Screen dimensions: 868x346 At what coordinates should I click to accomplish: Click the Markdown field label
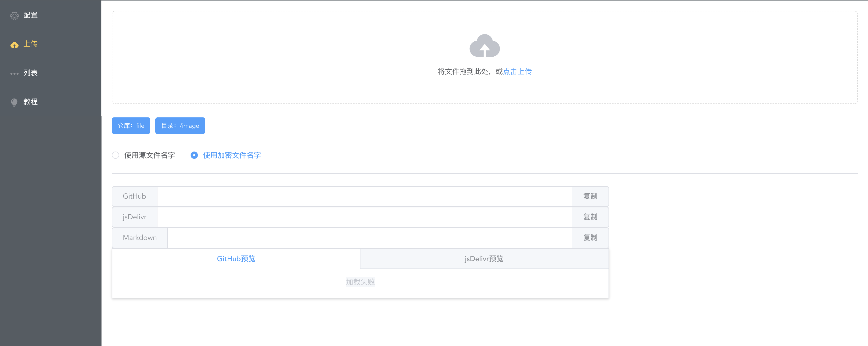click(140, 238)
